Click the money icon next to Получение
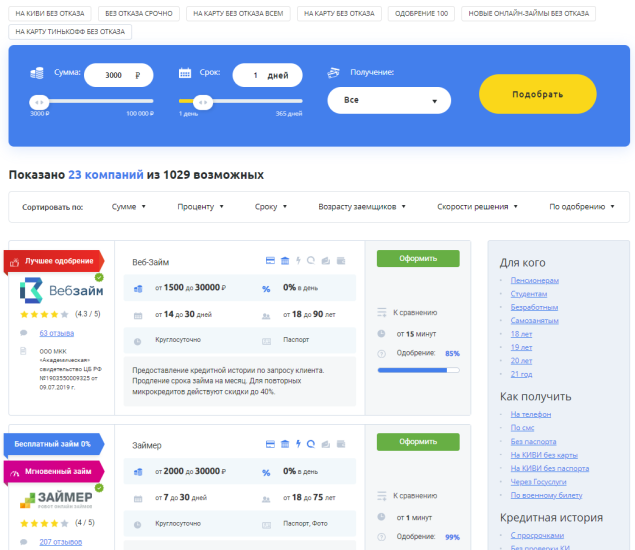 [x=333, y=73]
